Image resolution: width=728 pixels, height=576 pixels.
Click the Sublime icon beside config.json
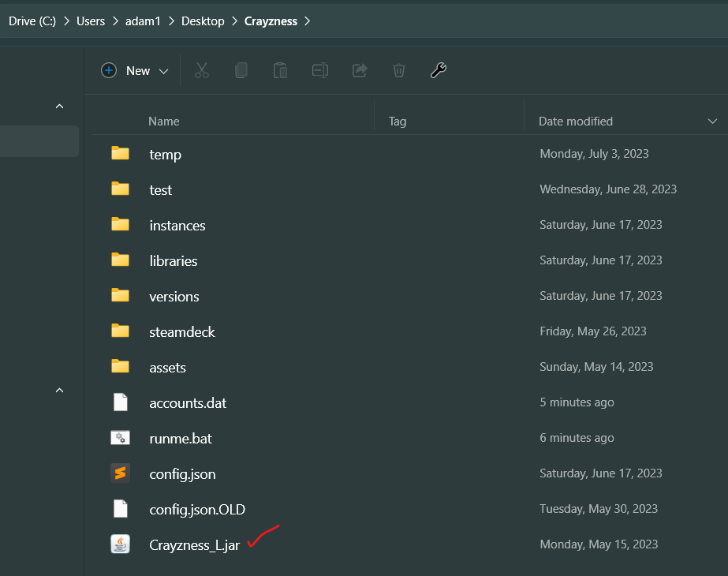120,473
